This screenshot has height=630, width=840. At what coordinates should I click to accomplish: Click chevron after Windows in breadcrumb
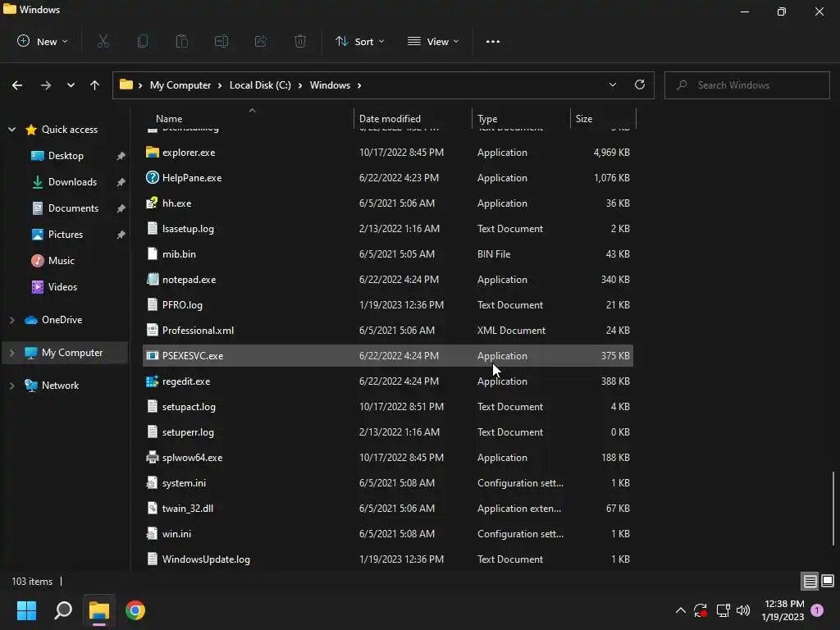(359, 85)
